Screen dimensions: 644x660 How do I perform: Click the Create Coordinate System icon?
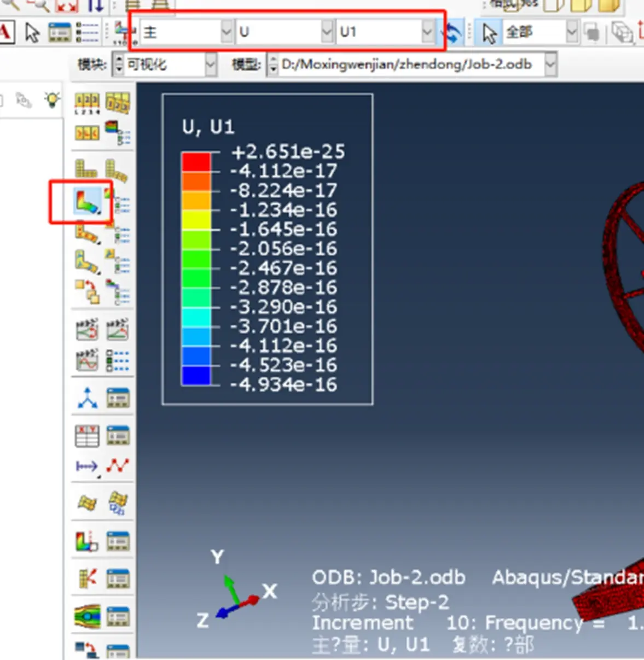coord(87,398)
